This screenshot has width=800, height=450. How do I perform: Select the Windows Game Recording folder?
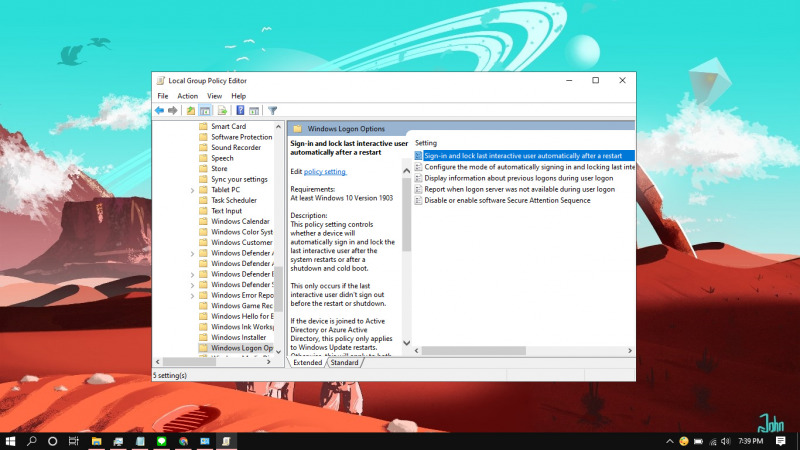242,306
